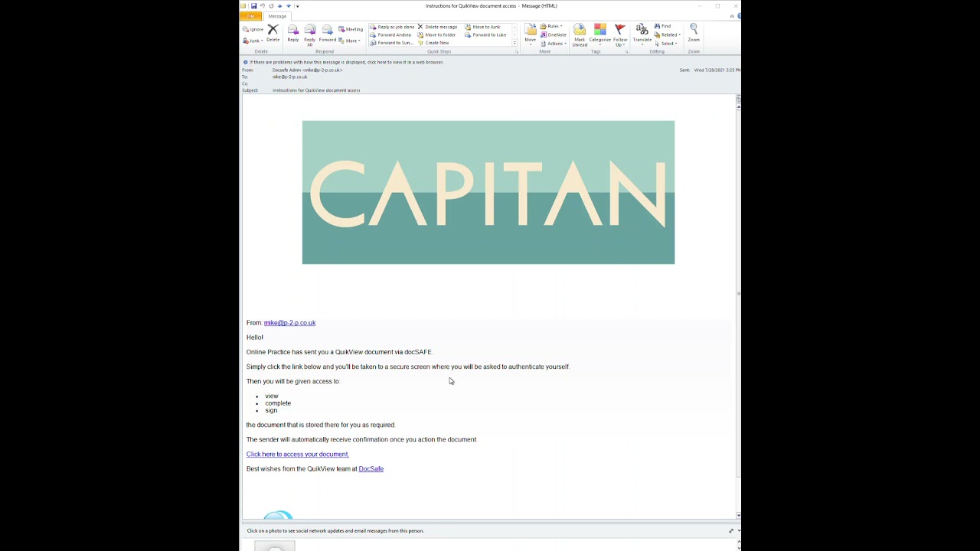Click the info bar about viewing in browser

click(344, 62)
